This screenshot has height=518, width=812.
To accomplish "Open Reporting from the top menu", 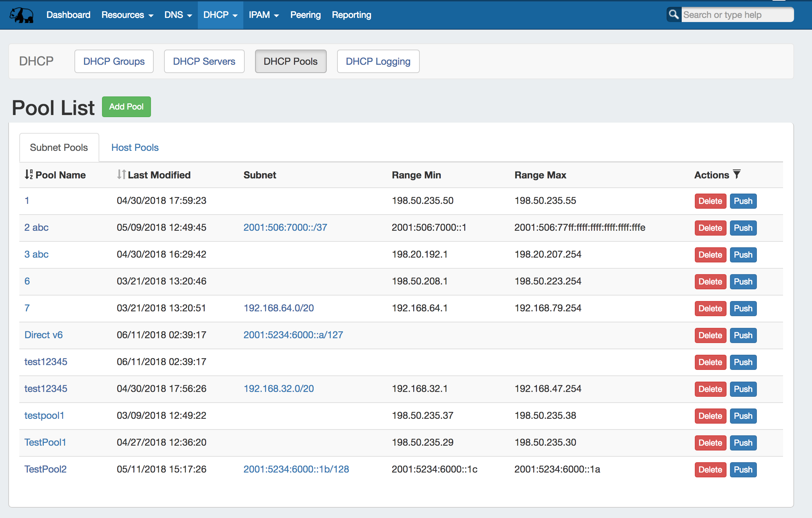I will 351,15.
